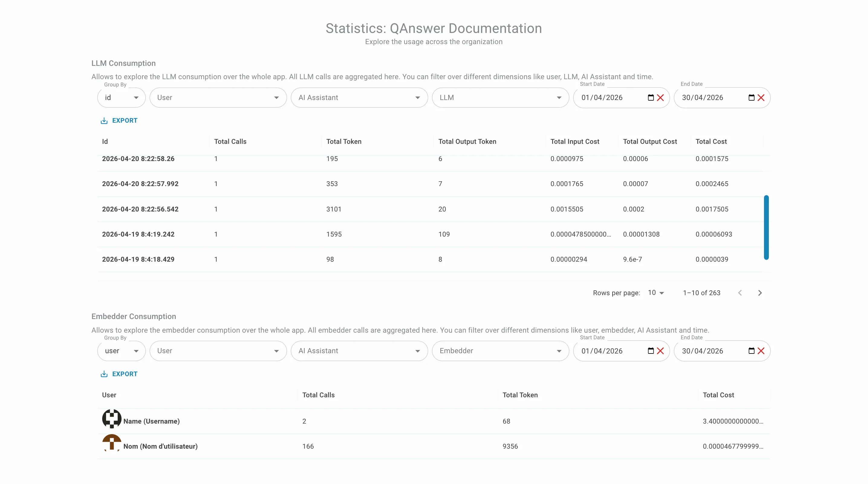This screenshot has height=484, width=868.
Task: Click output cost value 9.6e-7
Action: [x=632, y=259]
